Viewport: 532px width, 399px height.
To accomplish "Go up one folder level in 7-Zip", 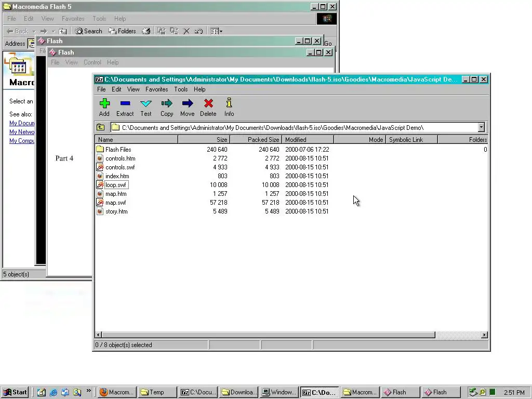I will pos(101,128).
